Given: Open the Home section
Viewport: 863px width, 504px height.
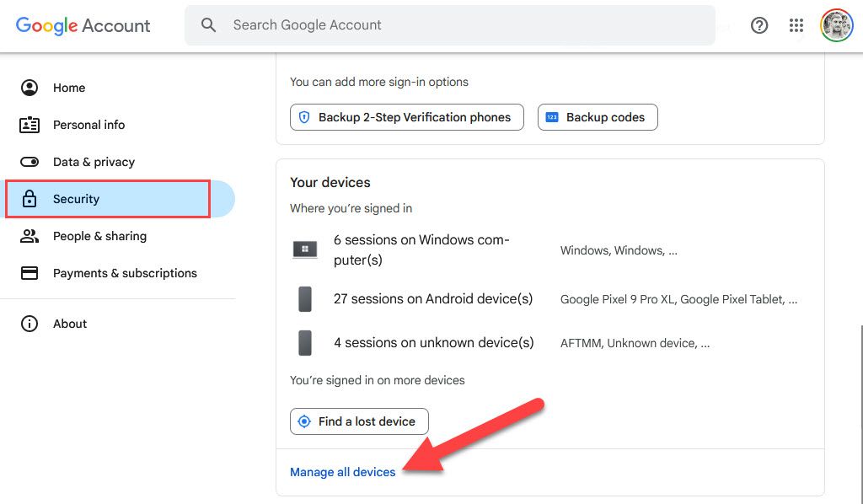Looking at the screenshot, I should (x=69, y=88).
